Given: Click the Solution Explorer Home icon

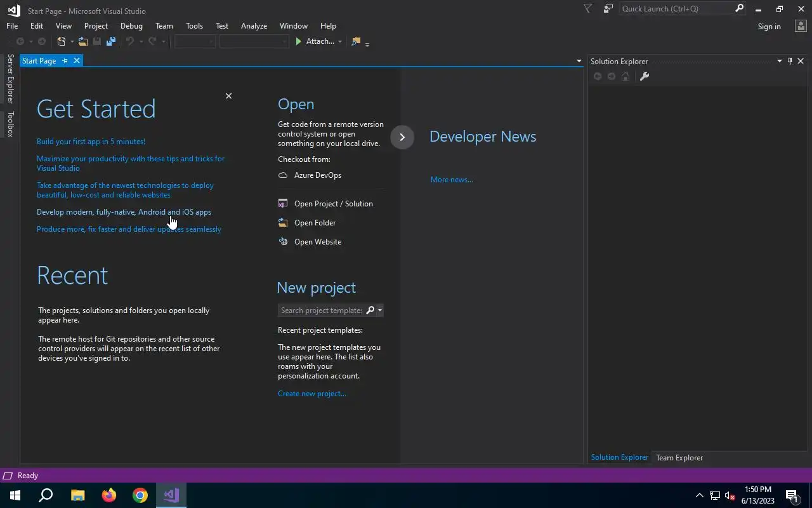Looking at the screenshot, I should (625, 76).
